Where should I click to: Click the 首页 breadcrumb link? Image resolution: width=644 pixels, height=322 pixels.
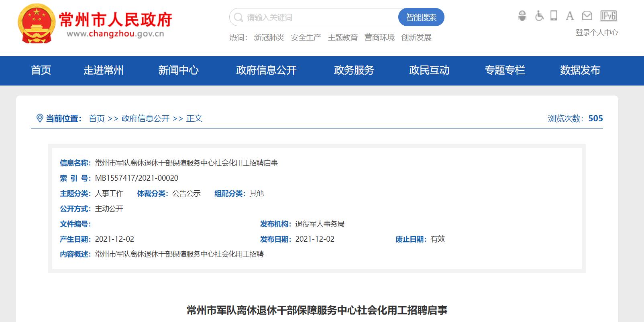pyautogui.click(x=97, y=118)
